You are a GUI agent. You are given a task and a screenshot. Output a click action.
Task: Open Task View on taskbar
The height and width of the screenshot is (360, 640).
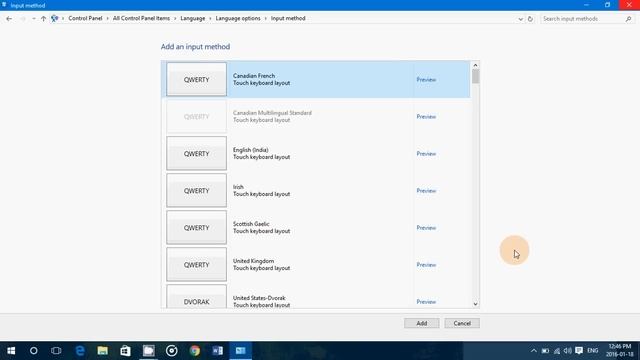pyautogui.click(x=56, y=351)
